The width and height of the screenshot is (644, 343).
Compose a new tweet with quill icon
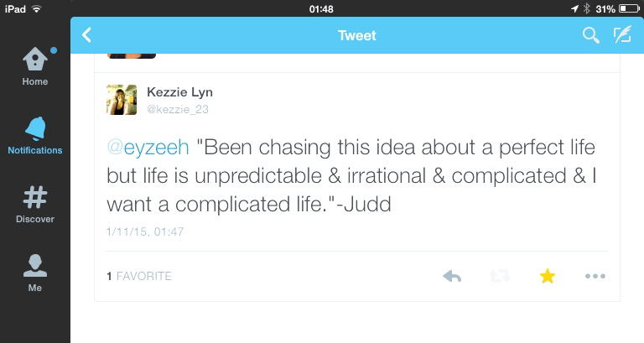tap(621, 35)
